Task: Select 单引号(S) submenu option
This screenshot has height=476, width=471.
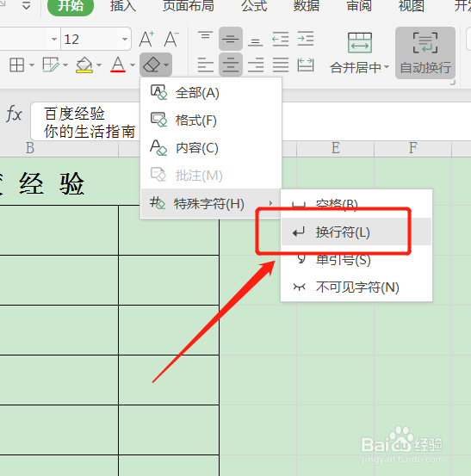Action: [x=356, y=260]
